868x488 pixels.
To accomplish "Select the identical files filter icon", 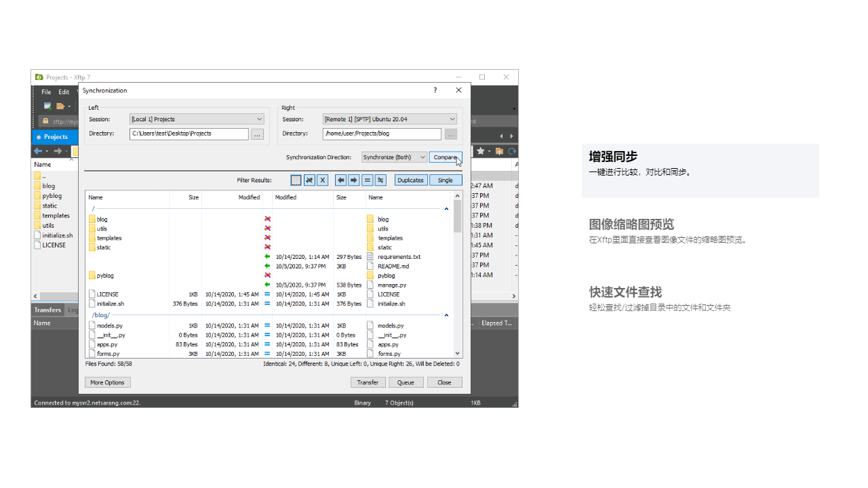I will 368,180.
